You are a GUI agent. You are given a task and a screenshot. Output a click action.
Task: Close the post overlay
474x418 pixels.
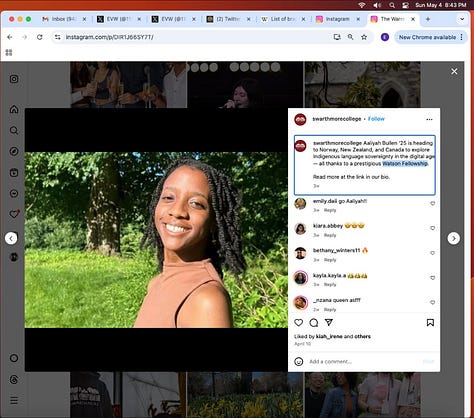(x=454, y=71)
